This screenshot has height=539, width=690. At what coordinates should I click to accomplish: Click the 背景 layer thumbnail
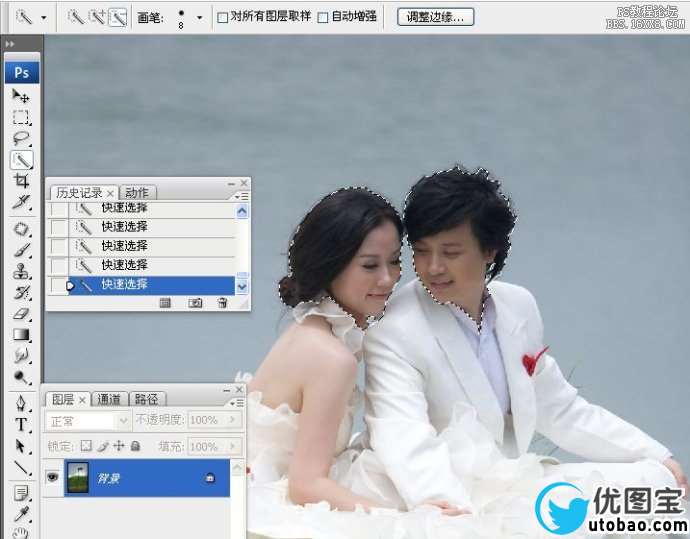78,478
